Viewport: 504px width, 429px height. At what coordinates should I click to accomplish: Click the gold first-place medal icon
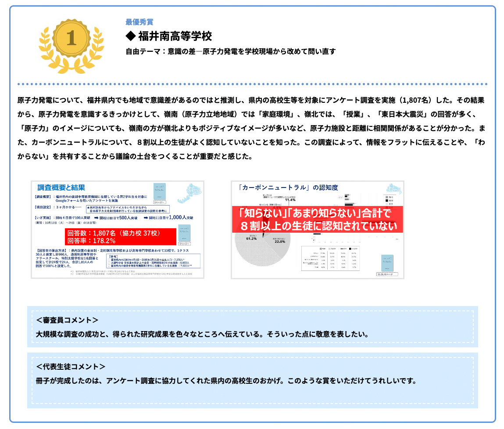(x=71, y=46)
